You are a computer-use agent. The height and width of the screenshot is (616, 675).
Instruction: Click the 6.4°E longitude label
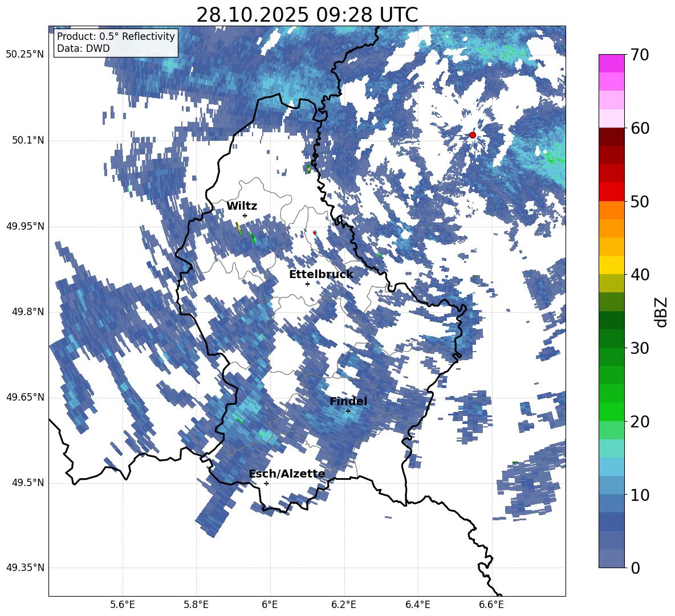click(417, 605)
